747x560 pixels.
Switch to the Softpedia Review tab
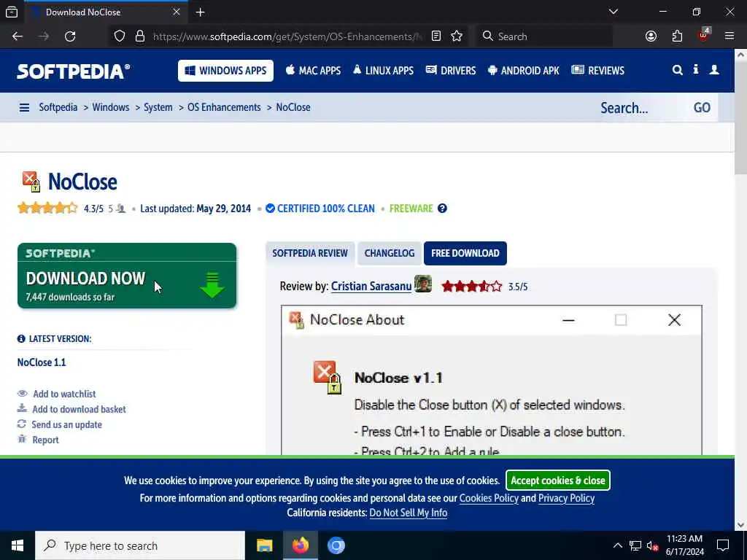pyautogui.click(x=310, y=253)
